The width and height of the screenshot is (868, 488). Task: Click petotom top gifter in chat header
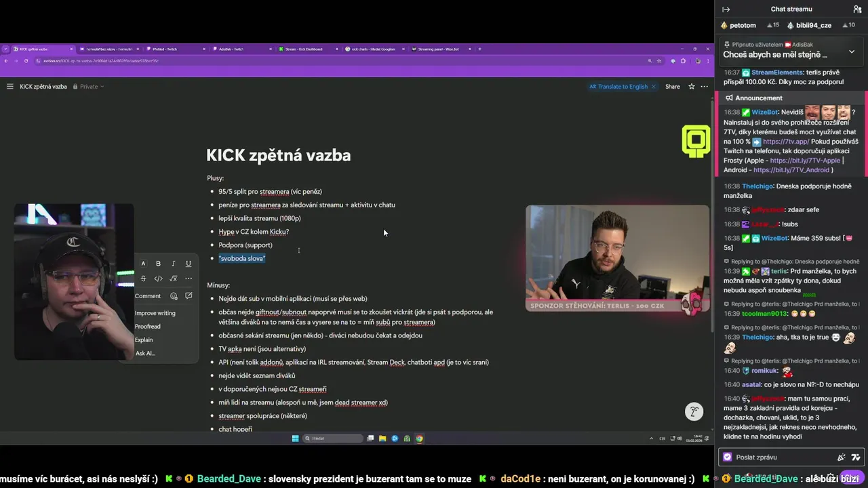[x=743, y=25]
